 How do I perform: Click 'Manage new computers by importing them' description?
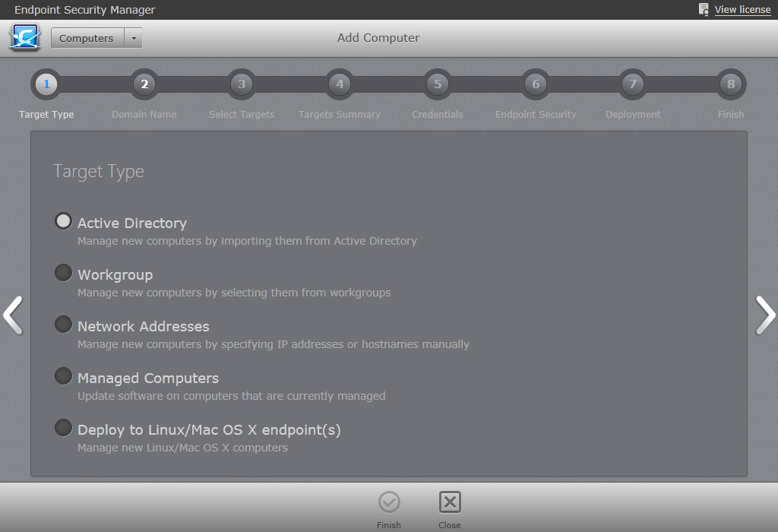pyautogui.click(x=247, y=241)
